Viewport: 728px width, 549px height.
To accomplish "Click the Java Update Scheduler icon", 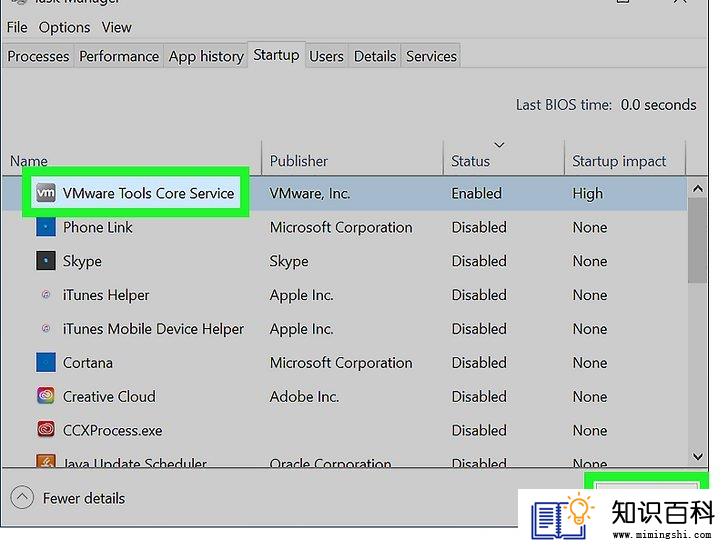I will click(x=46, y=461).
